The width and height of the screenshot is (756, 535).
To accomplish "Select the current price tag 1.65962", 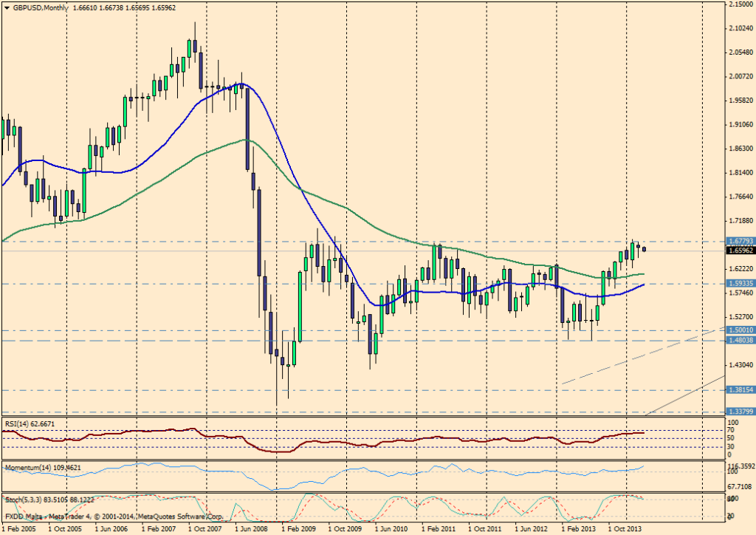I will click(x=740, y=251).
